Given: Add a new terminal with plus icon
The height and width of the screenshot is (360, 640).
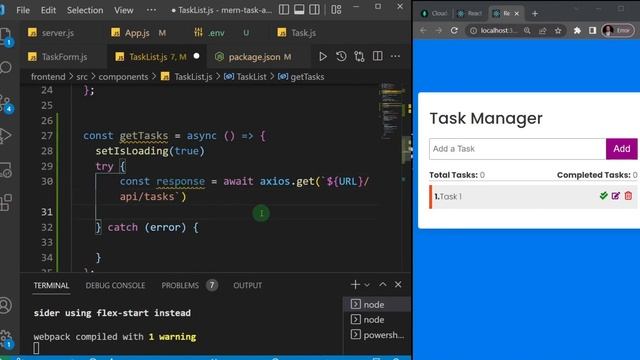Looking at the screenshot, I should click(x=355, y=284).
